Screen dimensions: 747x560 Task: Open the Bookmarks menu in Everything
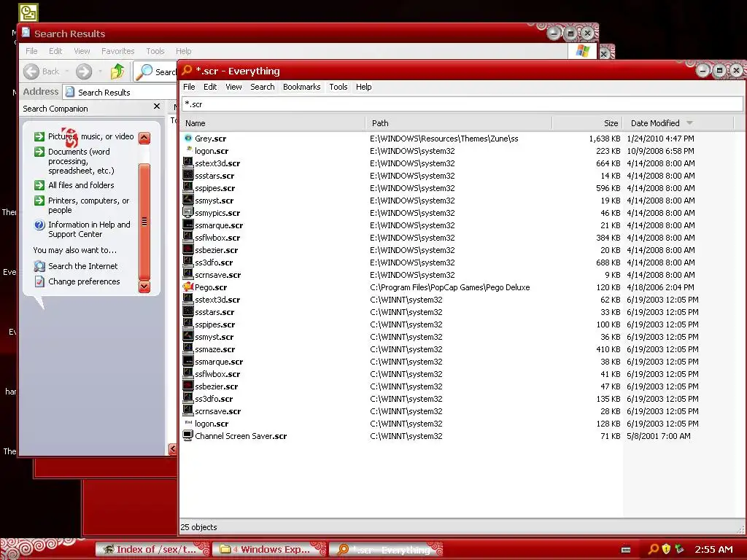pos(301,87)
